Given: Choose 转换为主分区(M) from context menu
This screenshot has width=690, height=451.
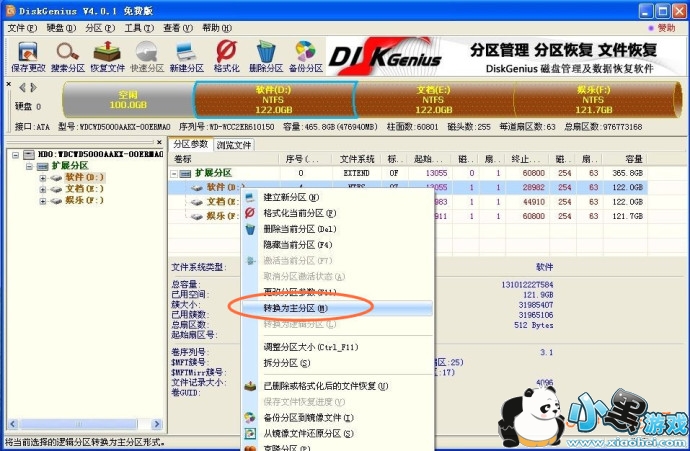Looking at the screenshot, I should coord(338,308).
